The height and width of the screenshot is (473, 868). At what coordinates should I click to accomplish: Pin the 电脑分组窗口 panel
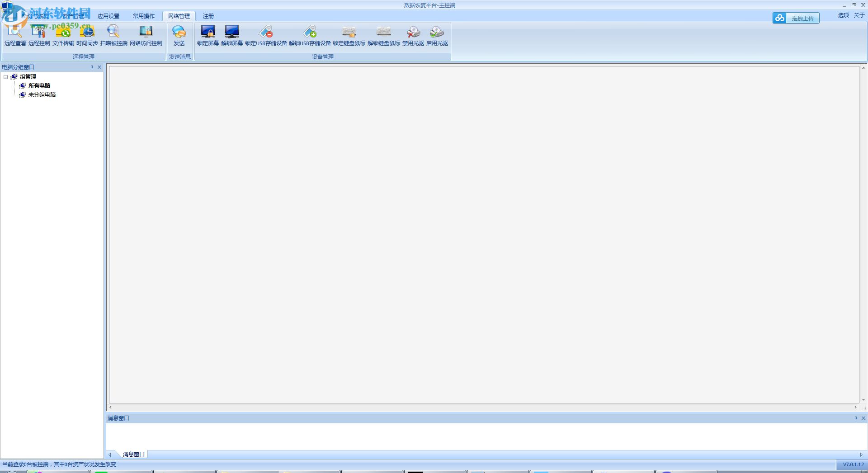pos(92,67)
